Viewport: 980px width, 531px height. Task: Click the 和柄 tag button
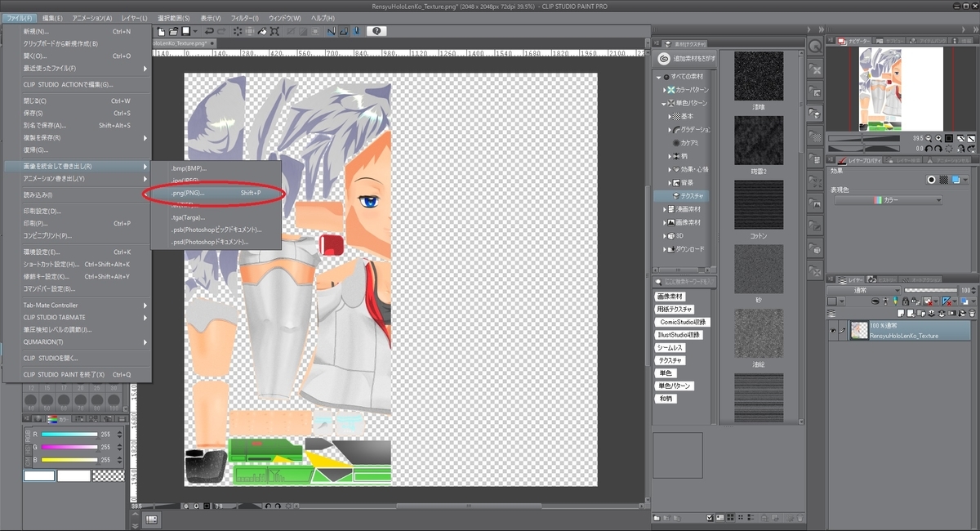pos(665,399)
